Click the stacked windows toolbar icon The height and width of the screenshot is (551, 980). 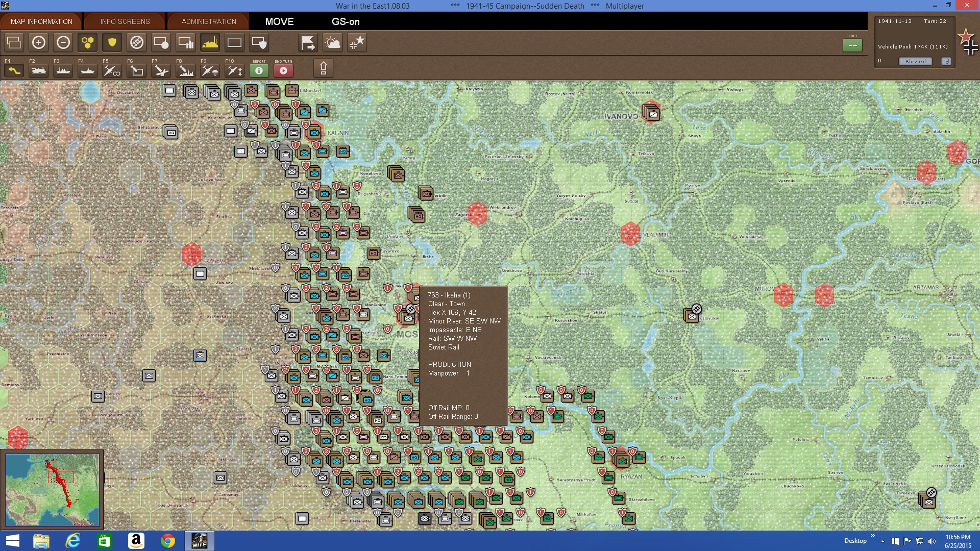(x=14, y=42)
